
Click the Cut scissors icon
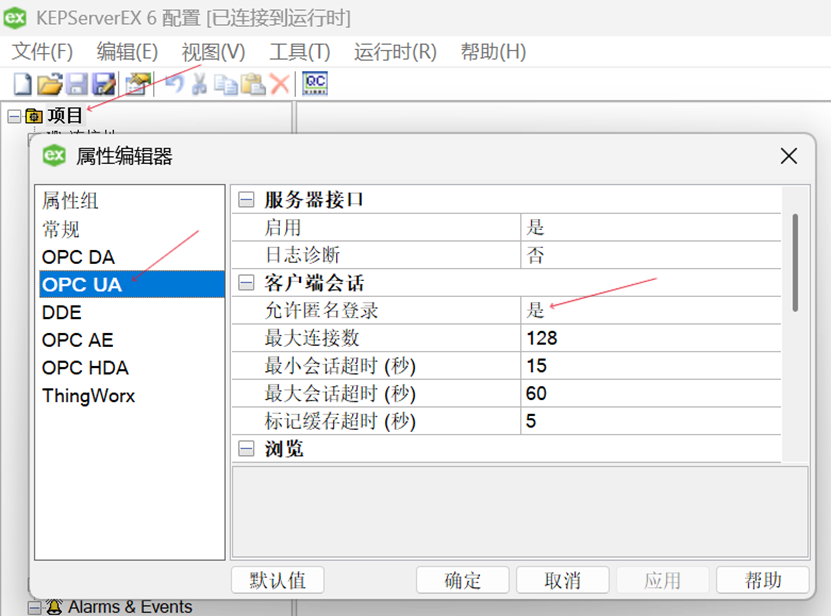coord(199,84)
